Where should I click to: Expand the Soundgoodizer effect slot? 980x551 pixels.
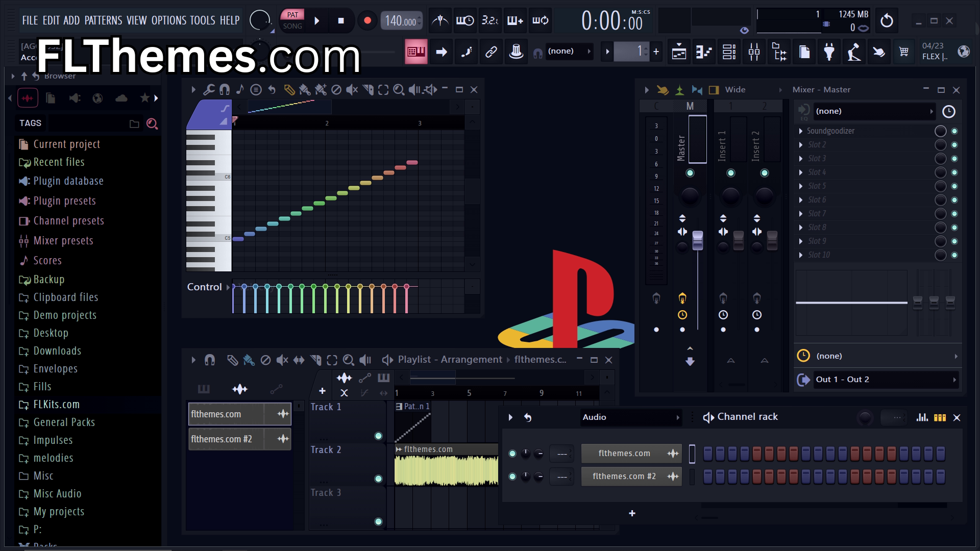coord(801,131)
